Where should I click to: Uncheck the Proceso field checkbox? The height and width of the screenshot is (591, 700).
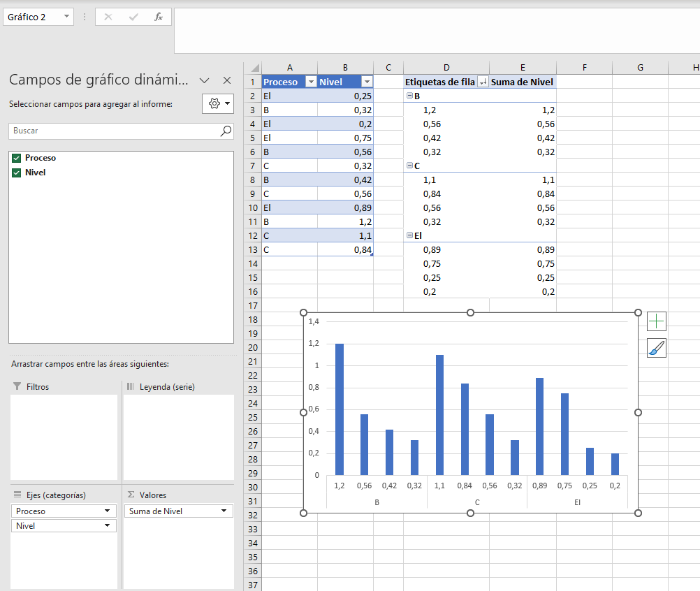point(17,158)
